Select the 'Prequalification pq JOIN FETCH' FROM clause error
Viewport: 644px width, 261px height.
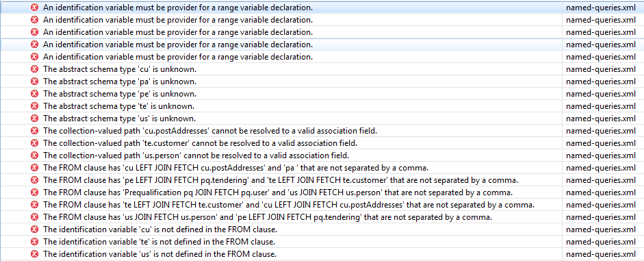(322, 192)
